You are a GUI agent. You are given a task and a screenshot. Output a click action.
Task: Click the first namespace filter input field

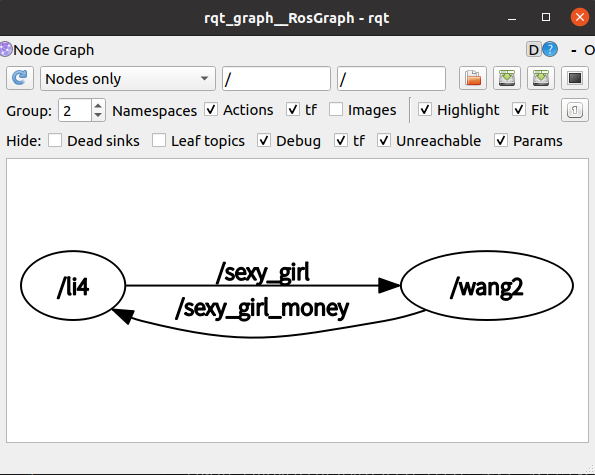click(x=276, y=79)
